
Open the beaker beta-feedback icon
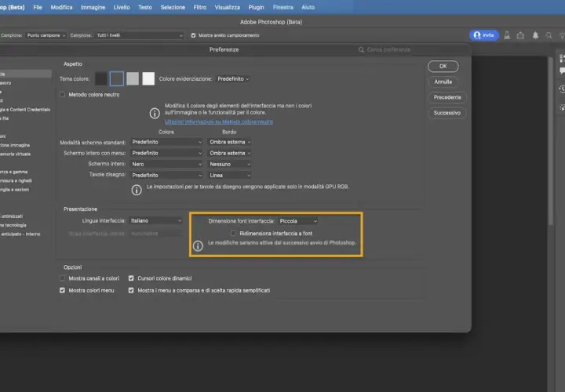(x=507, y=35)
